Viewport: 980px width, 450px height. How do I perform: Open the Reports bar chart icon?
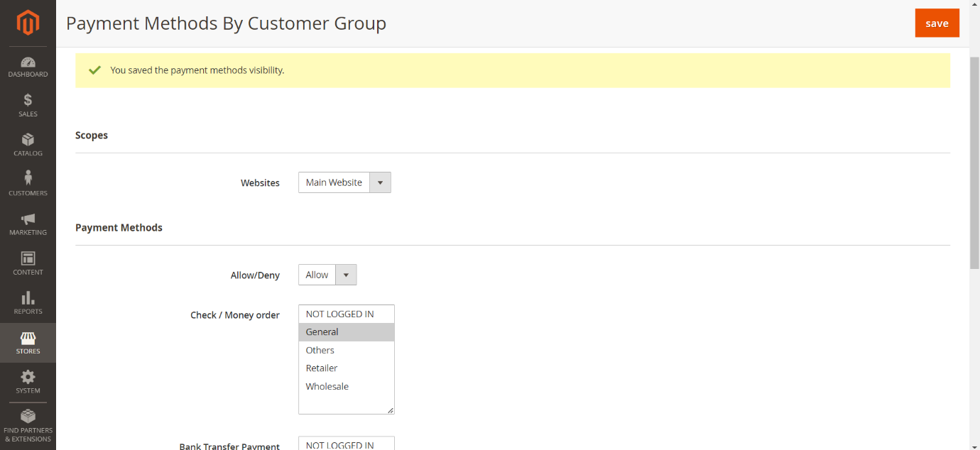(28, 298)
